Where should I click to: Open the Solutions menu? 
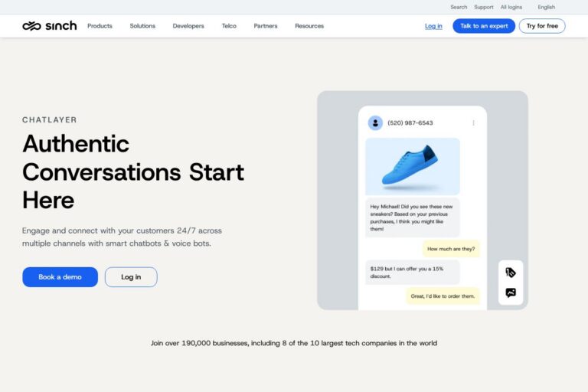click(142, 26)
